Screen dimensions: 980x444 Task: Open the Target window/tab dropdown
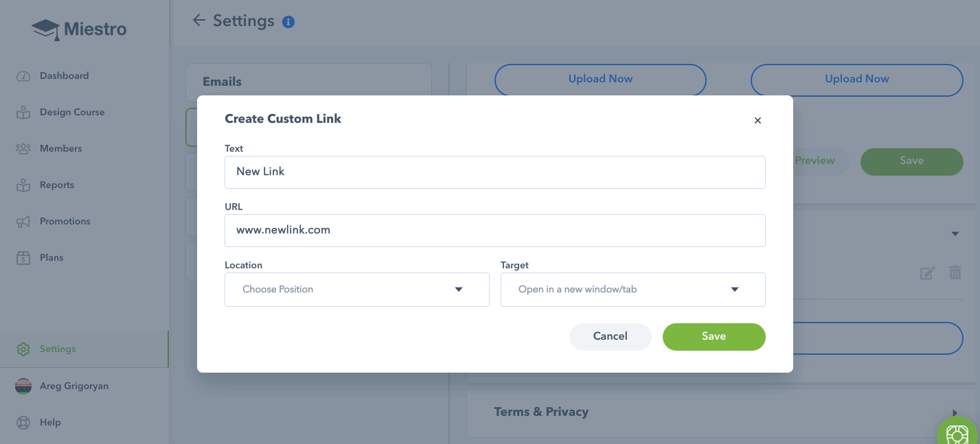[x=633, y=290]
